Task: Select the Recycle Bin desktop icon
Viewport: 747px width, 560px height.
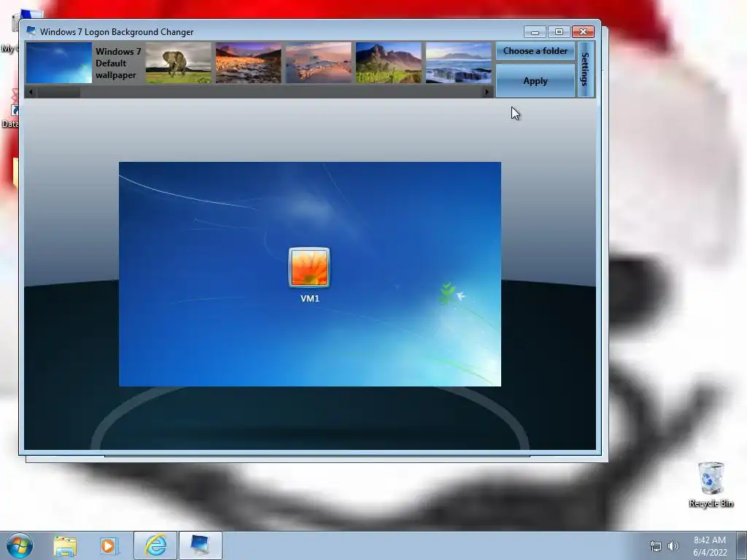Action: [x=711, y=484]
